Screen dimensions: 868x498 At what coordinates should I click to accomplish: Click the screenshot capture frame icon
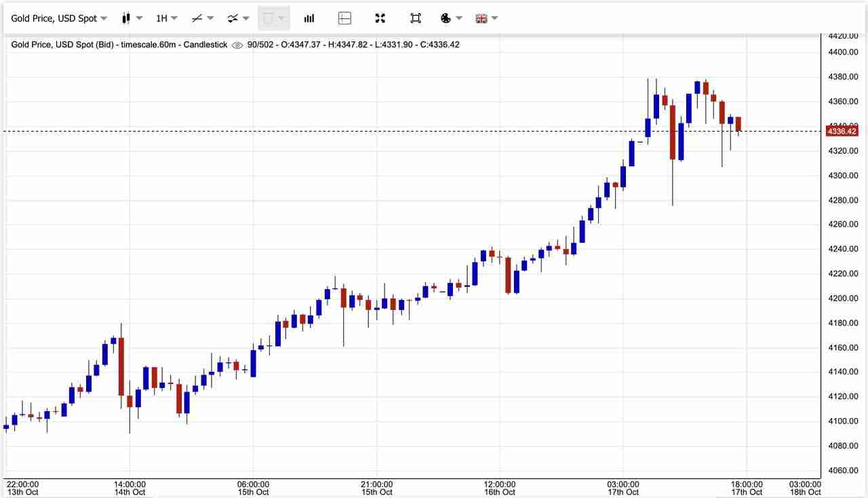416,18
